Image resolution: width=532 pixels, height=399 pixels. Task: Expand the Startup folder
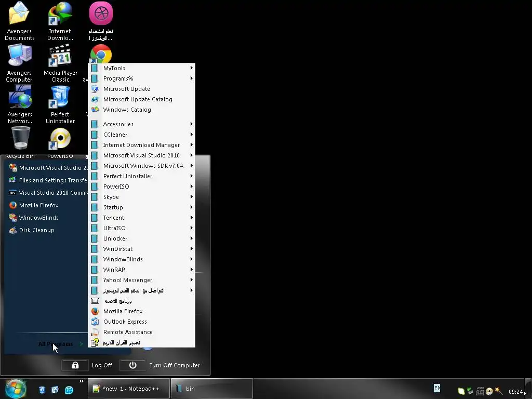[141, 207]
